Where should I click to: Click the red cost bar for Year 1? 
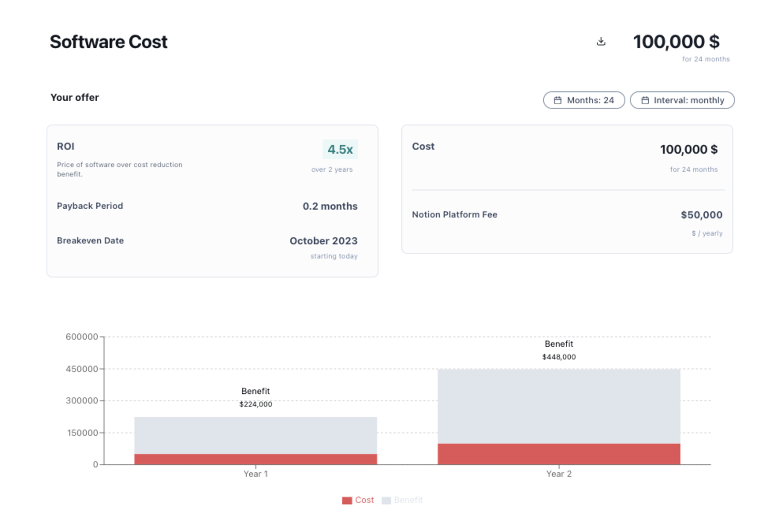256,459
